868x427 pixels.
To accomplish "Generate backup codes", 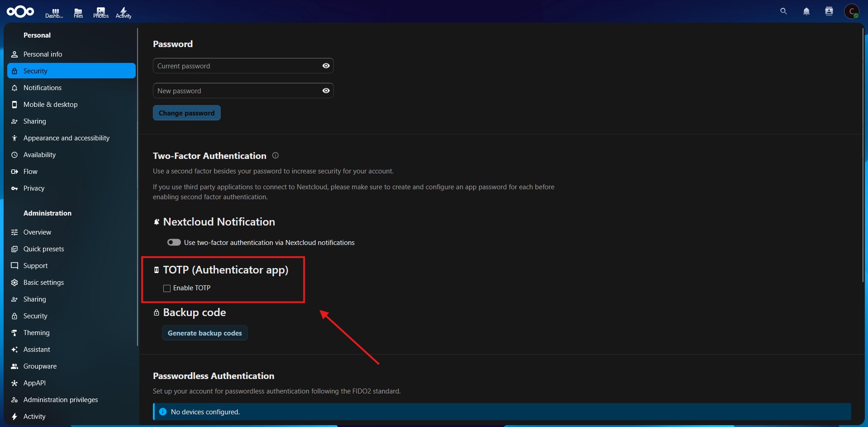I will (204, 333).
